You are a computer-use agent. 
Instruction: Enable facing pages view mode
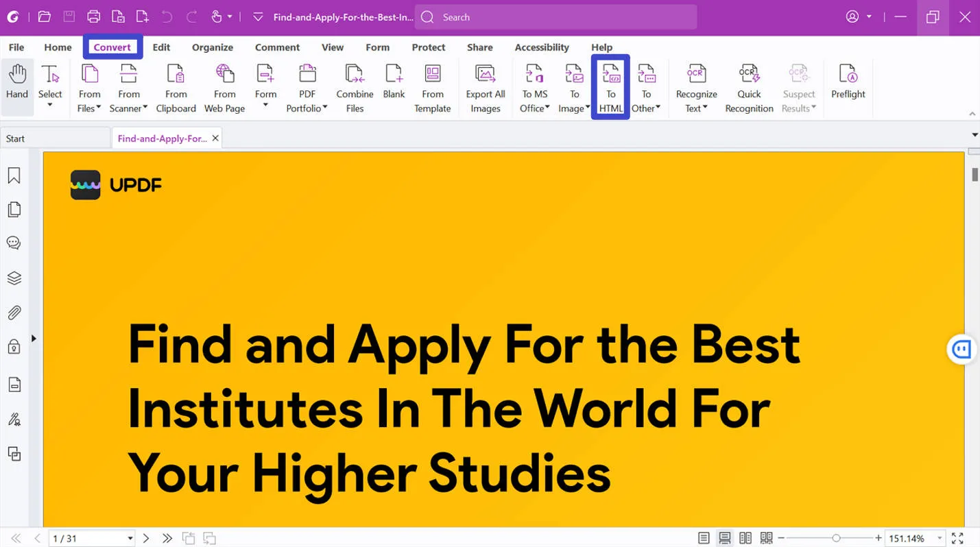click(x=745, y=538)
